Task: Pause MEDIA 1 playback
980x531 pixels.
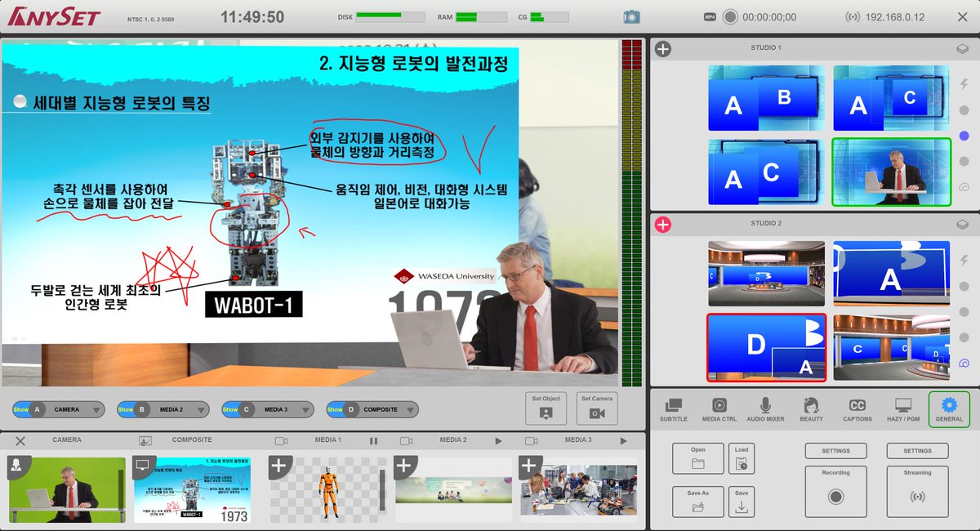Action: pyautogui.click(x=373, y=441)
